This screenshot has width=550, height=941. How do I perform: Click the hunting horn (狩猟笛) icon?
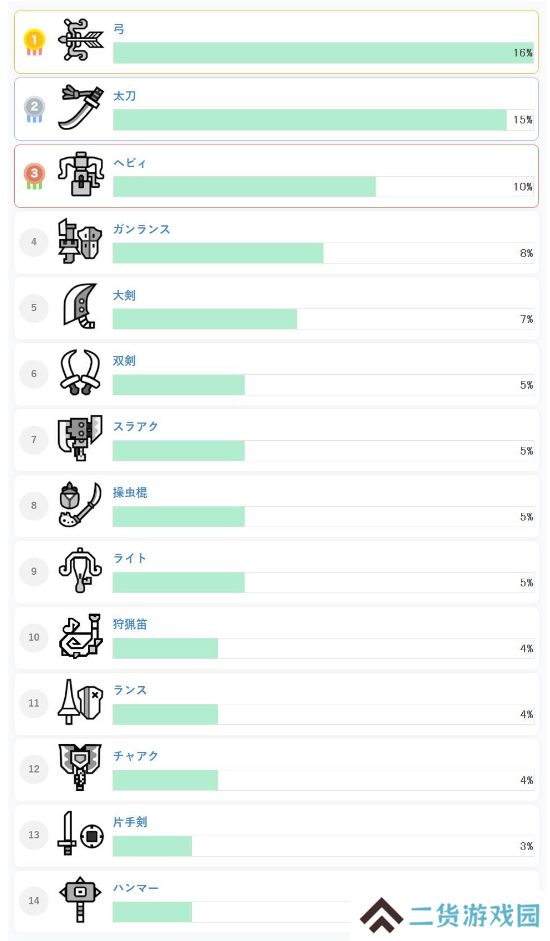(80, 636)
